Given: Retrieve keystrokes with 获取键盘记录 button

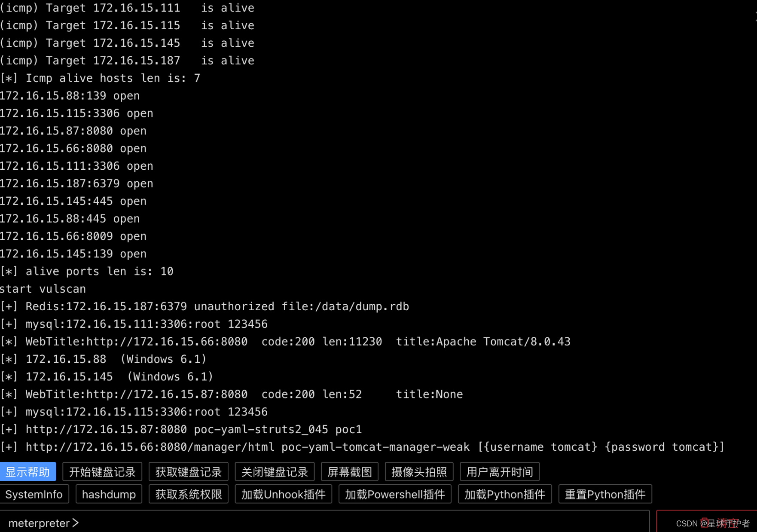Looking at the screenshot, I should pyautogui.click(x=188, y=471).
